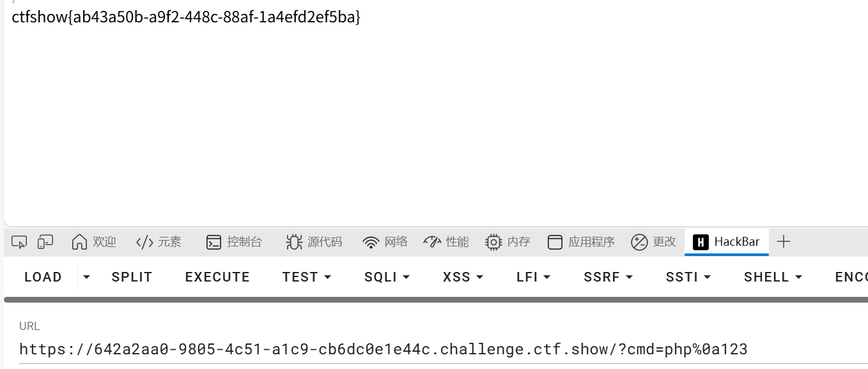Open the 更改 changes tab
Image resolution: width=868 pixels, height=369 pixels.
pyautogui.click(x=653, y=242)
